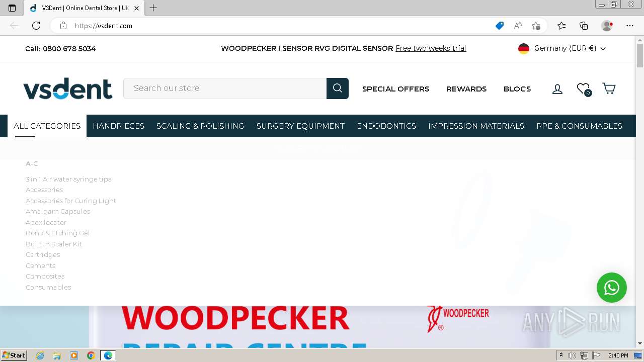Click the browser refresh button

point(36,26)
